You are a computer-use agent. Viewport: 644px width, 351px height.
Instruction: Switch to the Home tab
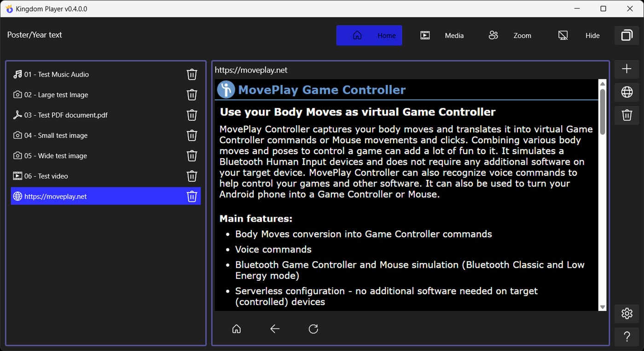coord(369,35)
